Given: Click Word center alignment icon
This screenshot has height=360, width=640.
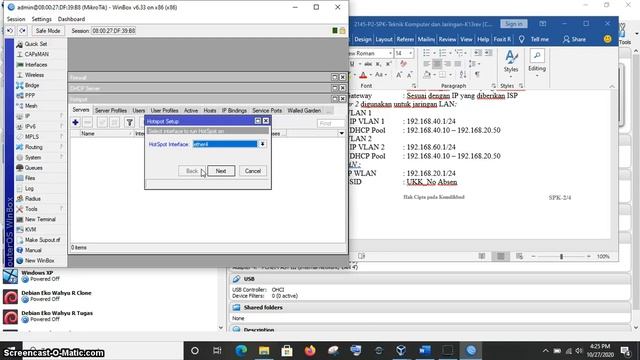Looking at the screenshot, I should click(x=437, y=64).
